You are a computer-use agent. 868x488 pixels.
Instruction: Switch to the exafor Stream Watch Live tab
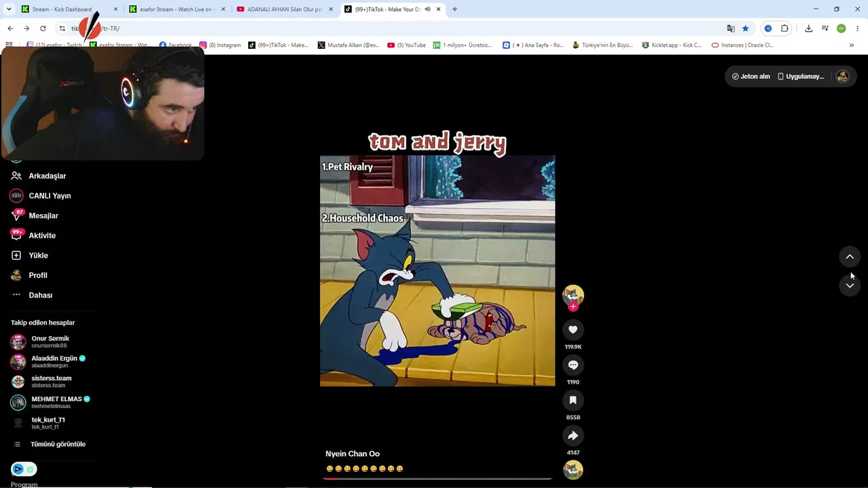click(176, 9)
